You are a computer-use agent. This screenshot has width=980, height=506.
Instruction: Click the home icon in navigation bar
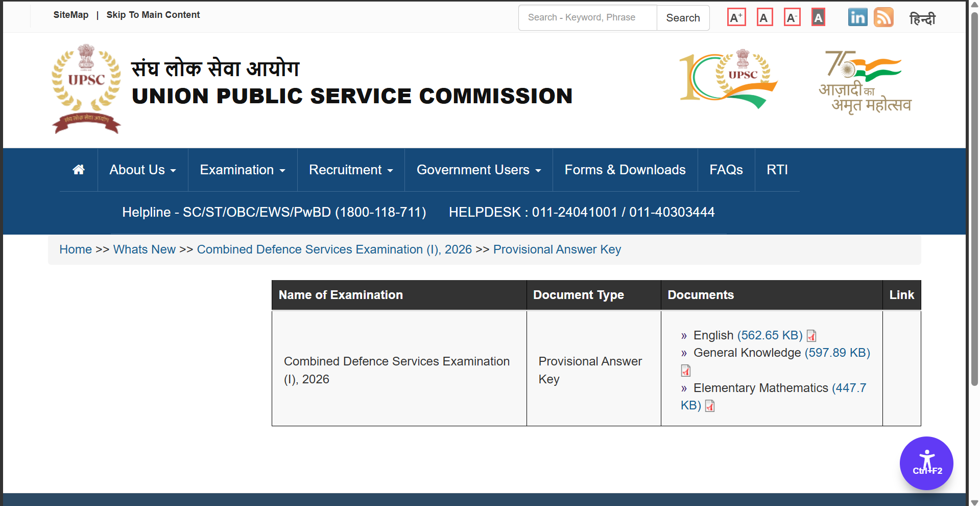pos(79,170)
